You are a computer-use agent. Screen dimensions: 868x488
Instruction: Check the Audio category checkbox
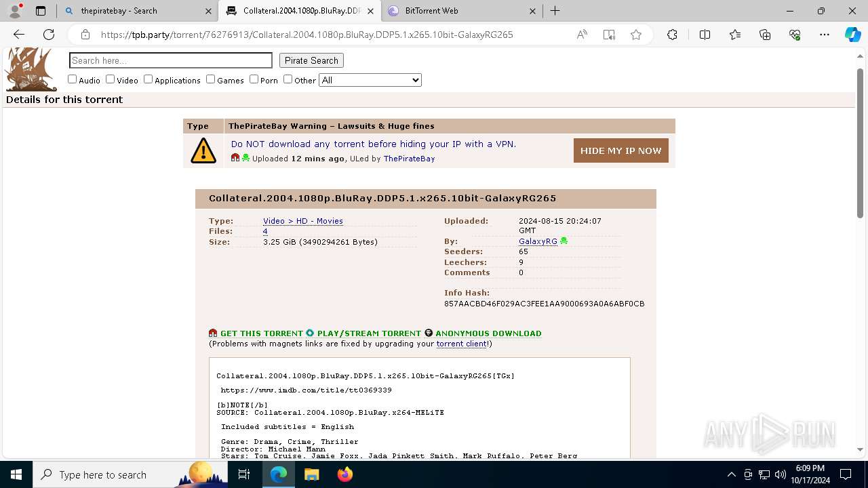[x=73, y=79]
